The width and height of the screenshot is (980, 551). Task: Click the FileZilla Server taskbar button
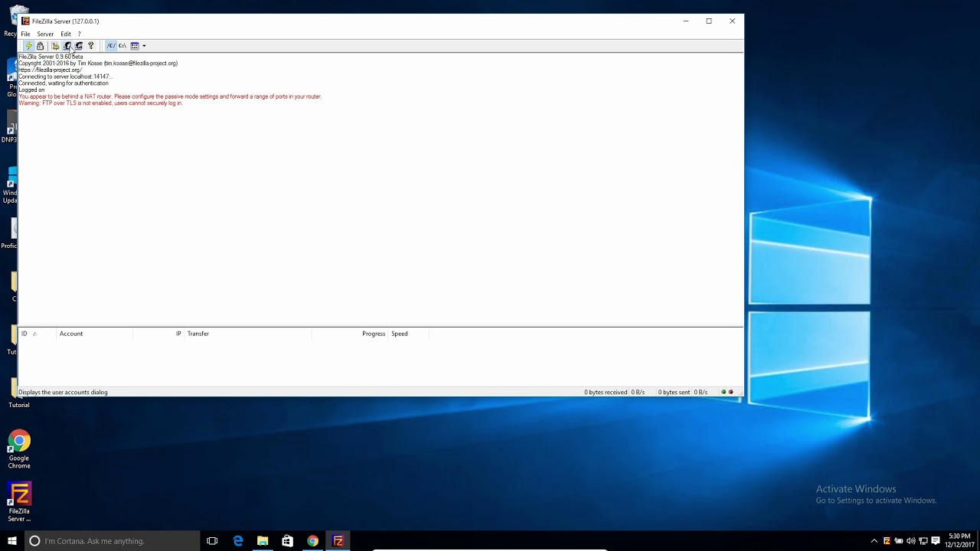coord(338,541)
